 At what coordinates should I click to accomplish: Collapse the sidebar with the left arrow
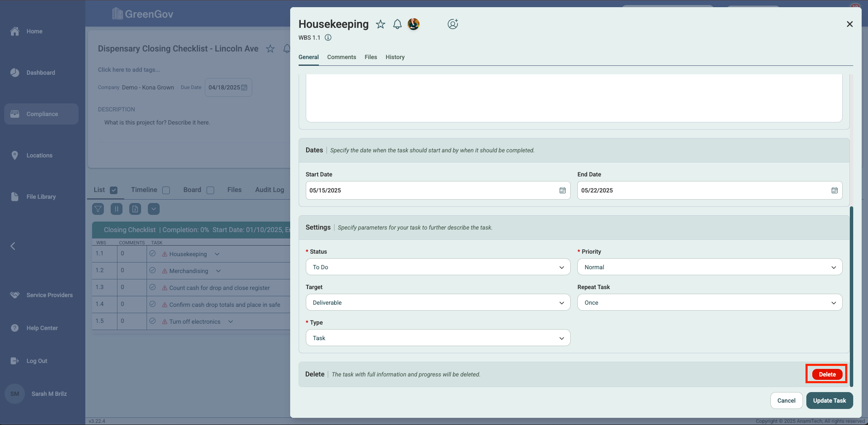pos(13,246)
